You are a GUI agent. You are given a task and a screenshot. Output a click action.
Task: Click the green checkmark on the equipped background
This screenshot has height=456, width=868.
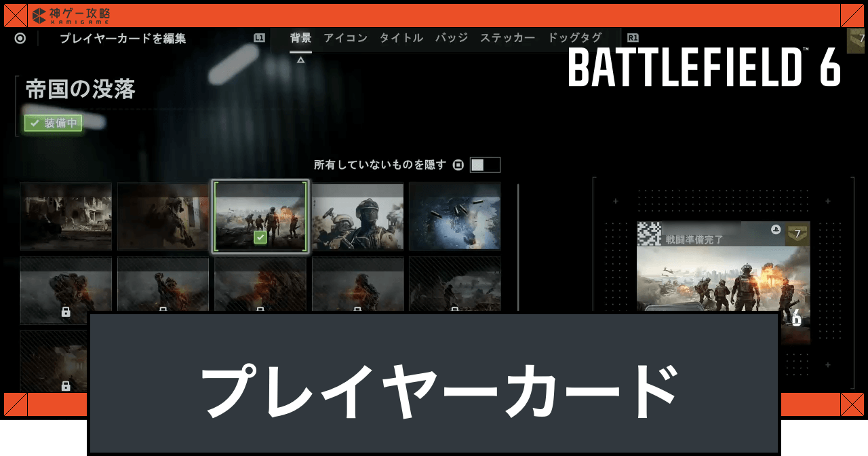coord(260,237)
